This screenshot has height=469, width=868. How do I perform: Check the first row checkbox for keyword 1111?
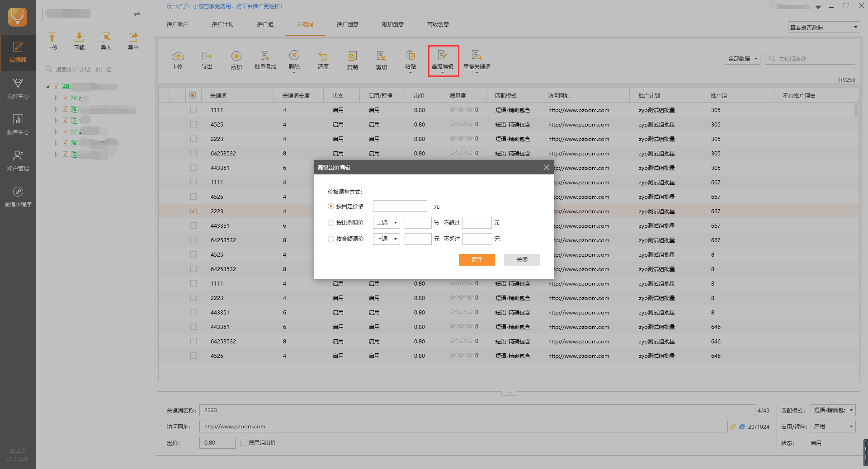193,110
